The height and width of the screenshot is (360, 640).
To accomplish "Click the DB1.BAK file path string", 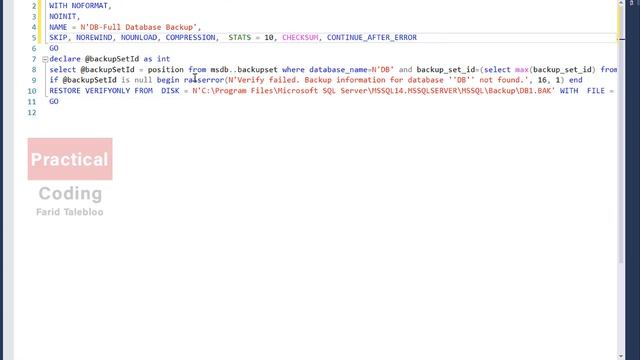I will 373,91.
